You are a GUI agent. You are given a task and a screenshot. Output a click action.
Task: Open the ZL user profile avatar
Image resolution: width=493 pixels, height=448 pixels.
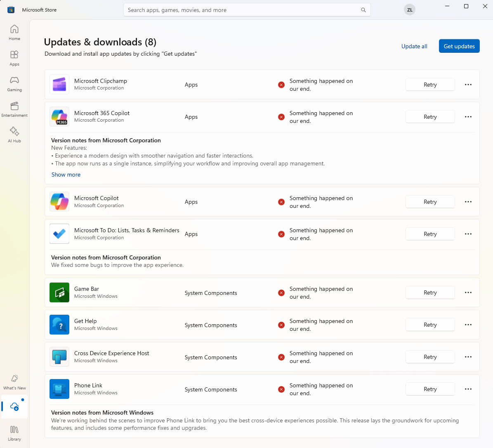click(409, 10)
